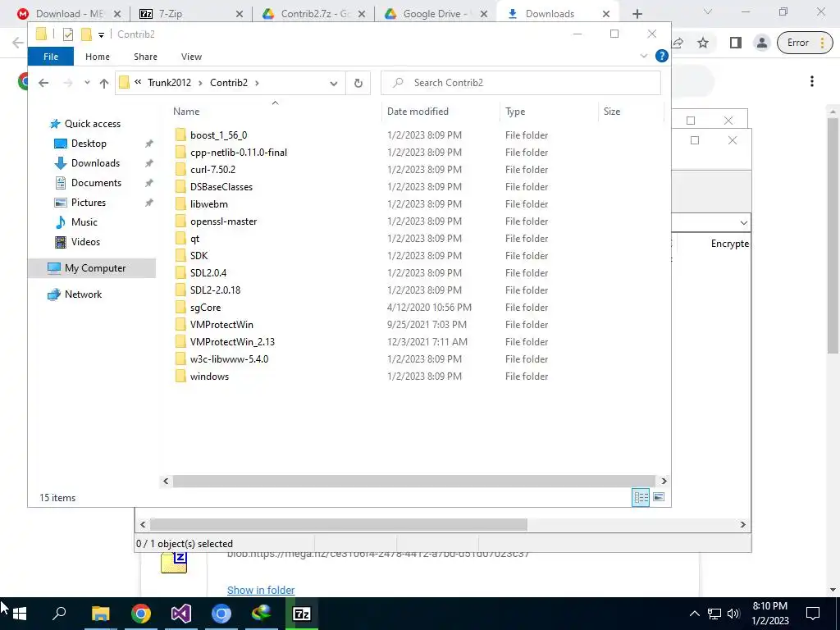Select the boost_1_56_0 folder
This screenshot has height=630, width=840.
pyautogui.click(x=218, y=135)
